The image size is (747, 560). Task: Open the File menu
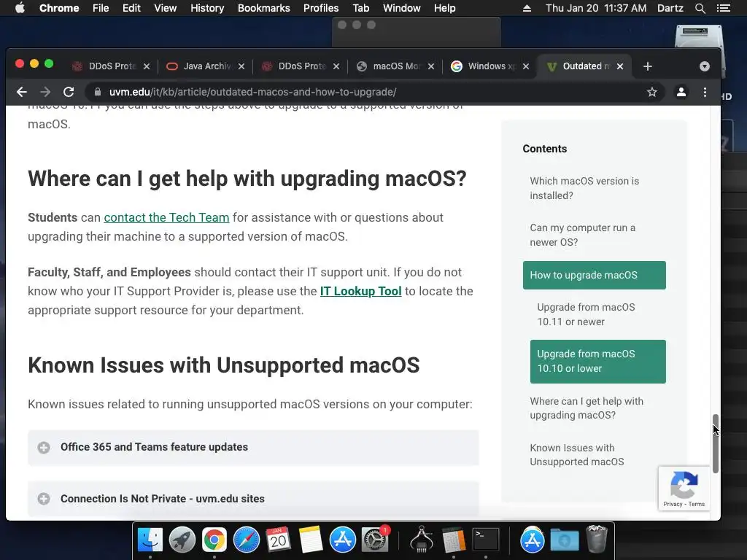101,8
